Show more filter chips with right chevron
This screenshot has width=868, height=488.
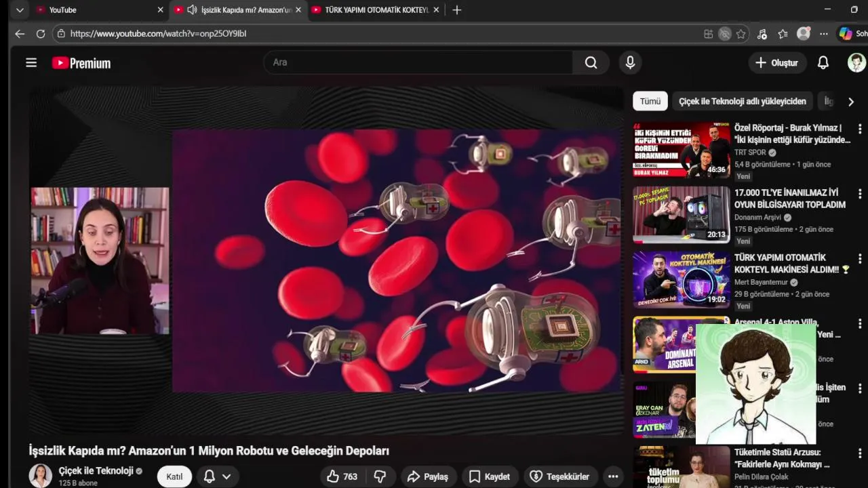(x=850, y=101)
